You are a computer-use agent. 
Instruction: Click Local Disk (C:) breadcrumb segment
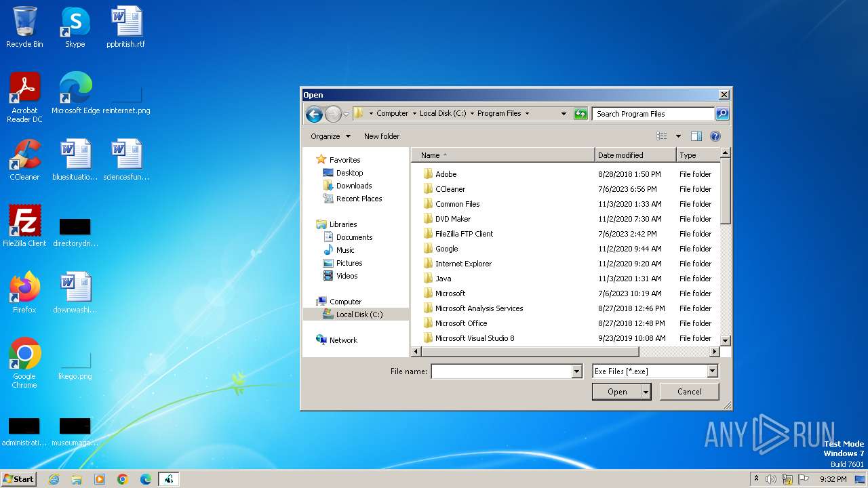click(443, 114)
